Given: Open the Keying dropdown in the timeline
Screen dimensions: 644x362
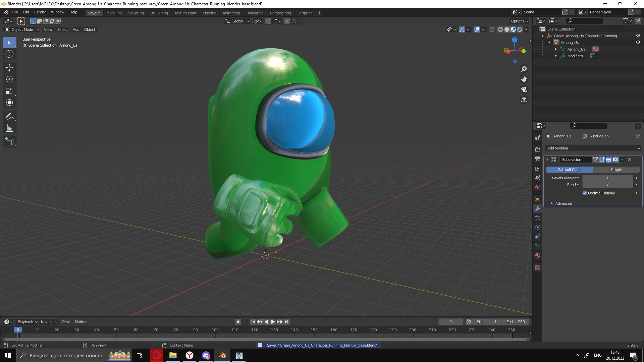Looking at the screenshot, I should point(49,322).
